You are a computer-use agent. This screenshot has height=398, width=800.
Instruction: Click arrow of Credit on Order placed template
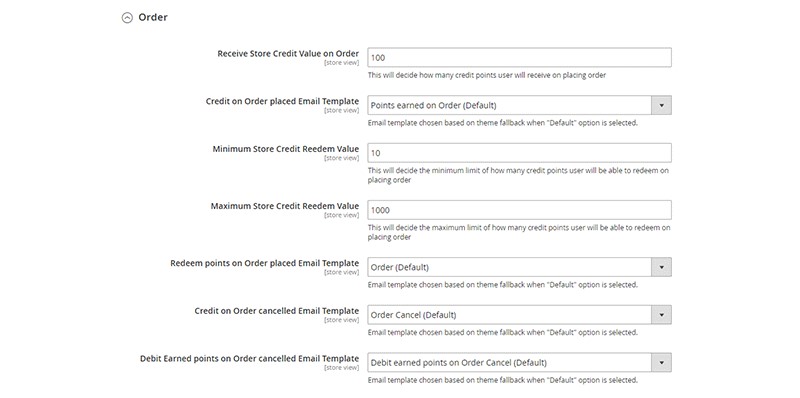(x=662, y=105)
